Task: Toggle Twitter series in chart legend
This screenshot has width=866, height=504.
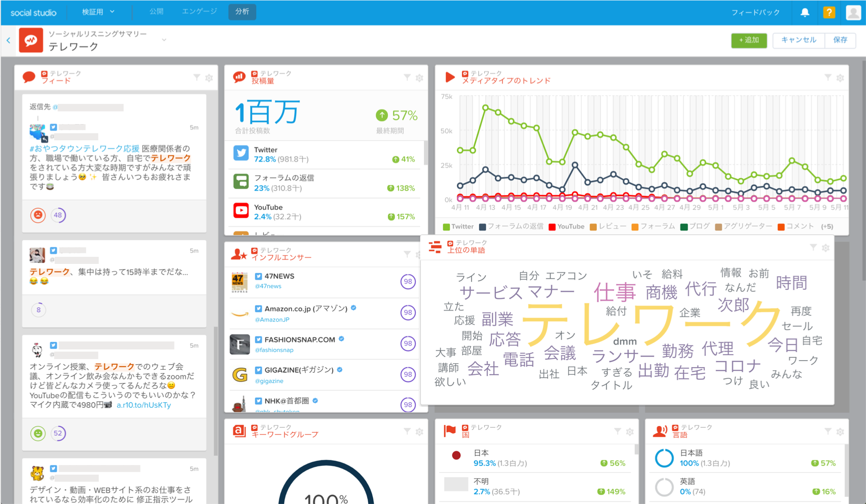Action: (x=458, y=227)
